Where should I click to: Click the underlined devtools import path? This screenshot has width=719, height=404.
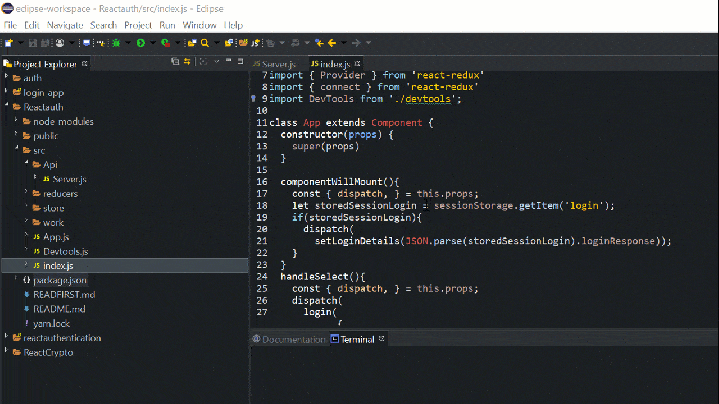[428, 99]
